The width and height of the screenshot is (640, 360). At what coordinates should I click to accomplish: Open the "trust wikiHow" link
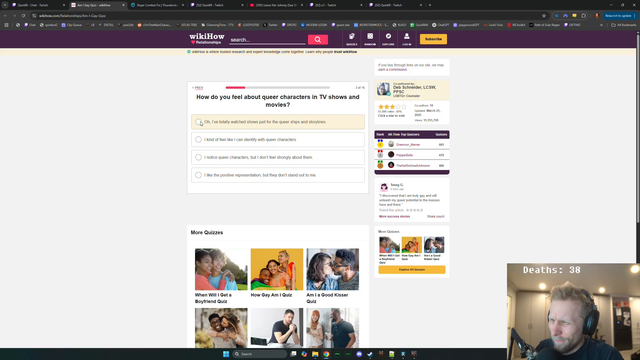(345, 52)
